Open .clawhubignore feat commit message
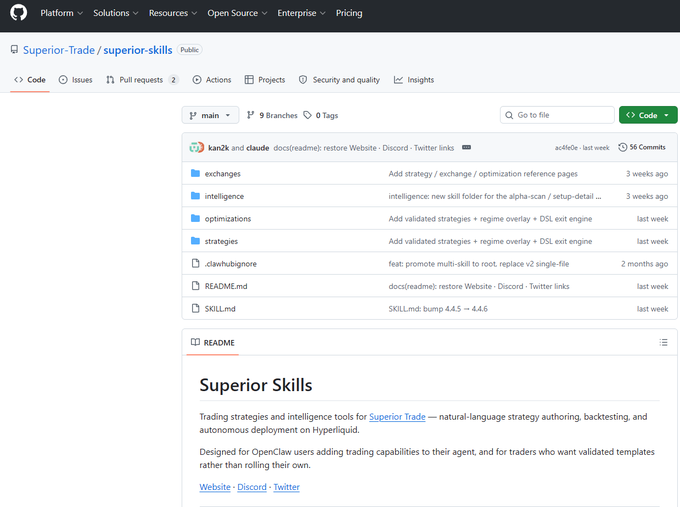The width and height of the screenshot is (680, 507). pyautogui.click(x=479, y=264)
